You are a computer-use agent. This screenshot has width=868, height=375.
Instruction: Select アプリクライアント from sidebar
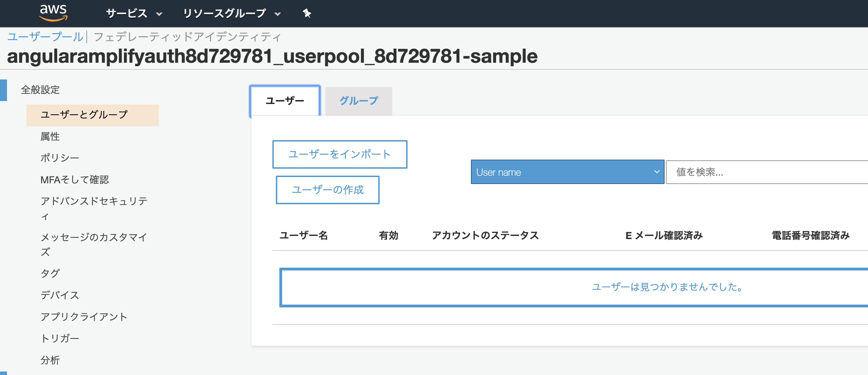84,316
